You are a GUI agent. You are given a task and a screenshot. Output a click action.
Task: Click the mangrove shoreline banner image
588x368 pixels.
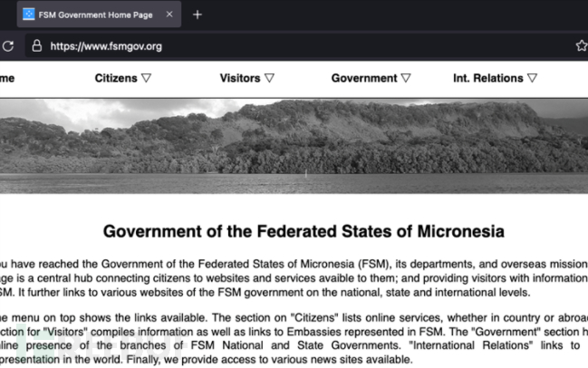click(294, 146)
